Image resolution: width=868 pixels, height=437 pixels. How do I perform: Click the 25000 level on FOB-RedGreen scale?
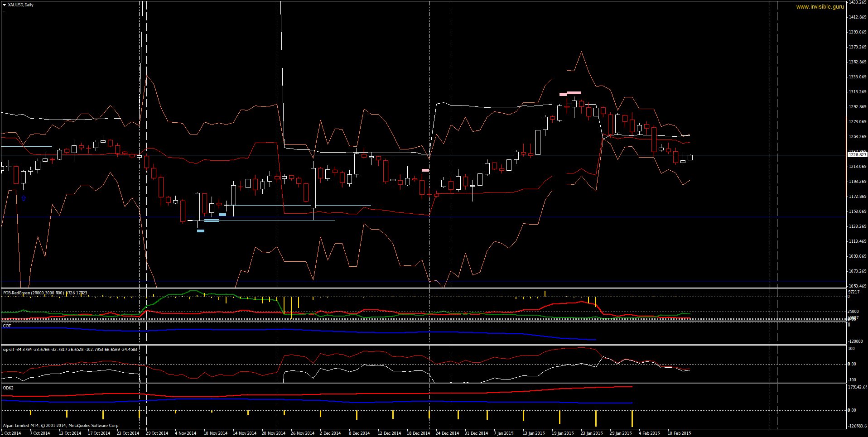pyautogui.click(x=854, y=312)
